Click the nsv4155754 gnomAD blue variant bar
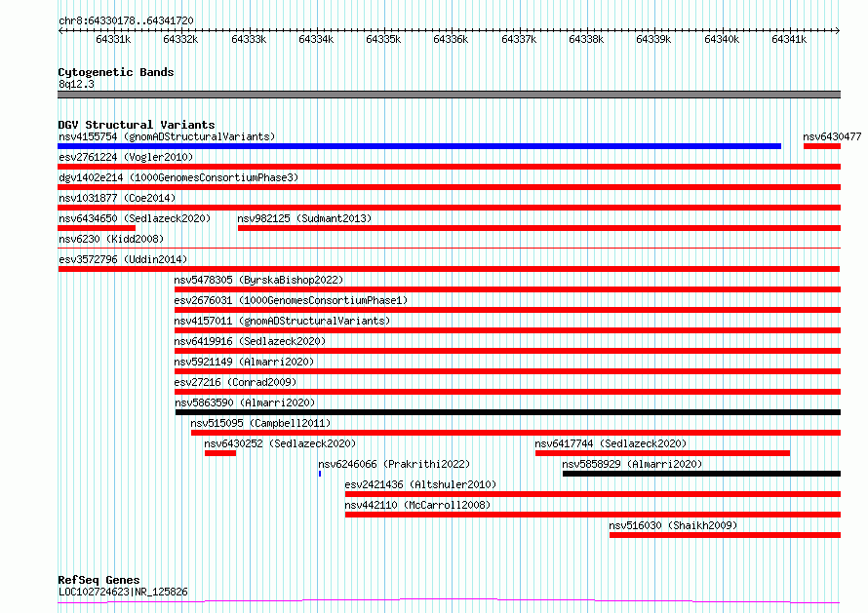Image resolution: width=868 pixels, height=613 pixels. [419, 146]
